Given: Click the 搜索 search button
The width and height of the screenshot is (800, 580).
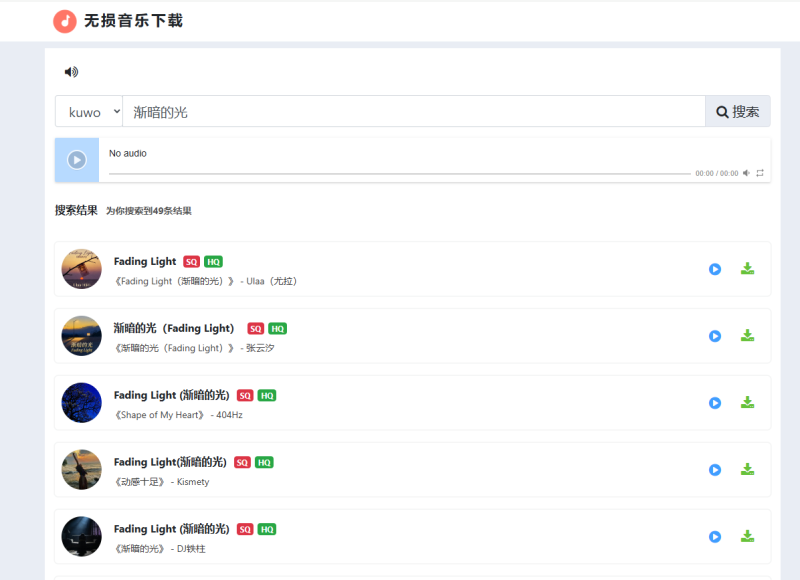Looking at the screenshot, I should click(x=737, y=111).
